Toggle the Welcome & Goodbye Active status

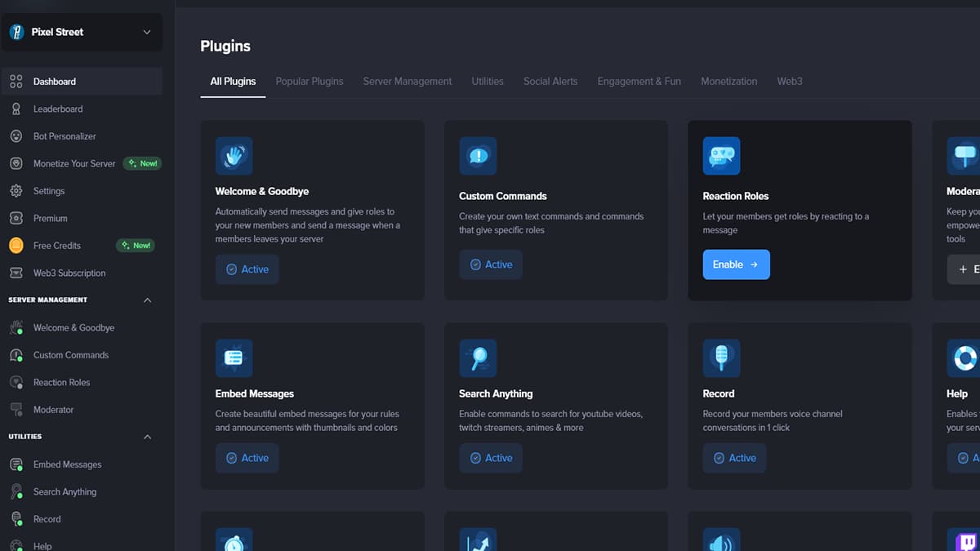[247, 269]
